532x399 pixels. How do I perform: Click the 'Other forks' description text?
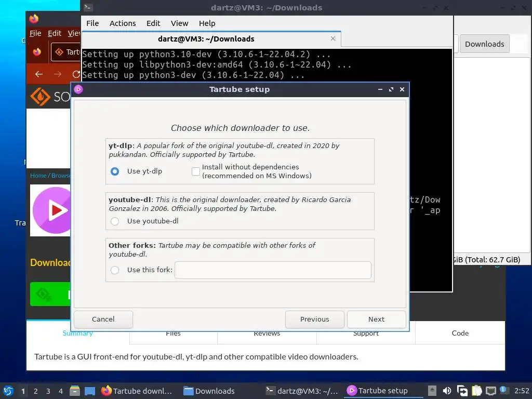point(212,250)
